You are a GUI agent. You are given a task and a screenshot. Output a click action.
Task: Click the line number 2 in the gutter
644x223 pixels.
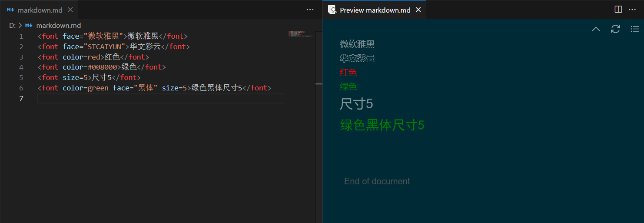point(21,47)
